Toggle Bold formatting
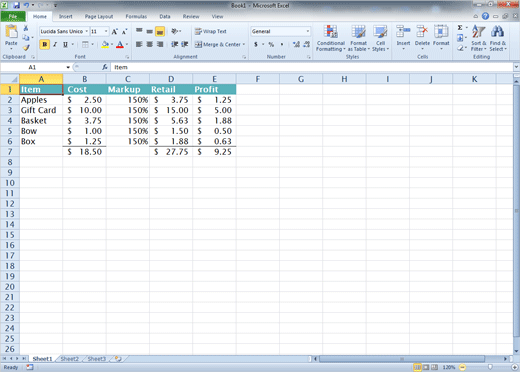 [x=44, y=44]
